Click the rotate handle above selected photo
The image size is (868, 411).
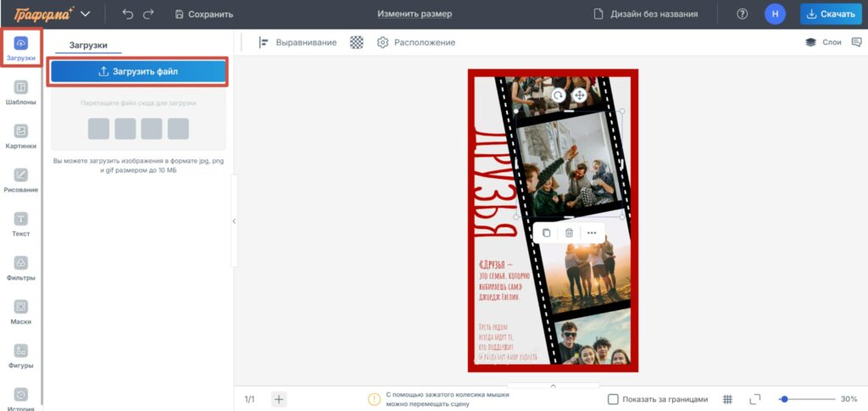pyautogui.click(x=558, y=95)
